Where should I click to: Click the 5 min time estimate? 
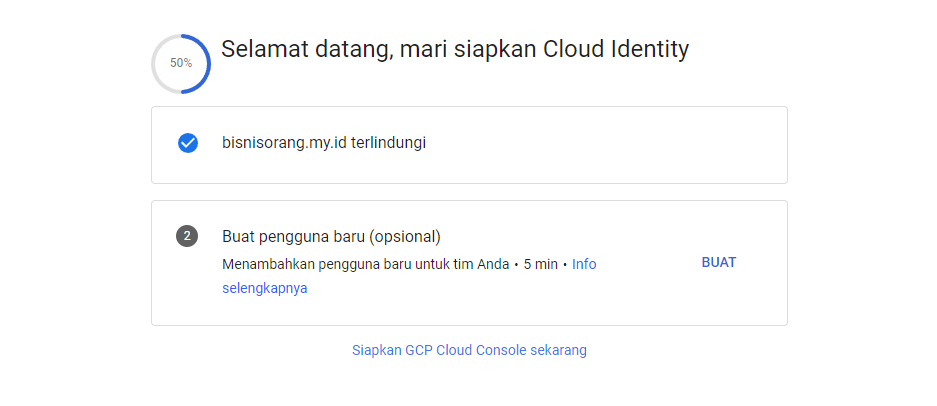point(540,264)
